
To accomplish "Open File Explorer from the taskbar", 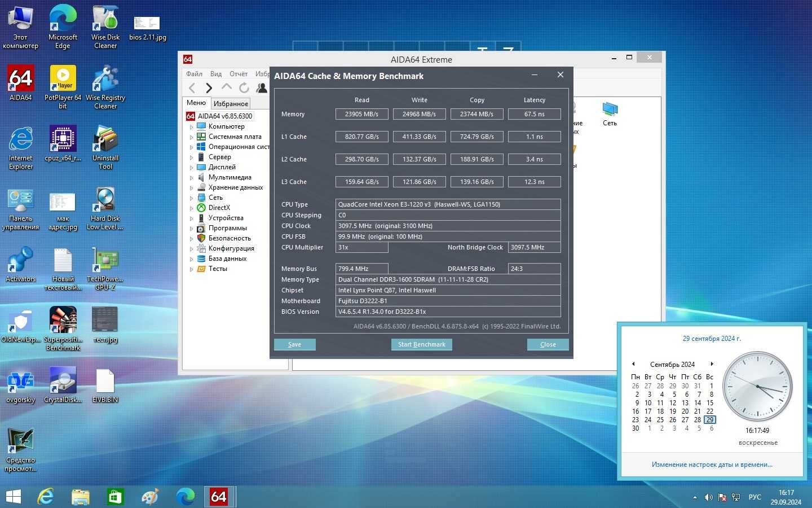I will (x=81, y=497).
